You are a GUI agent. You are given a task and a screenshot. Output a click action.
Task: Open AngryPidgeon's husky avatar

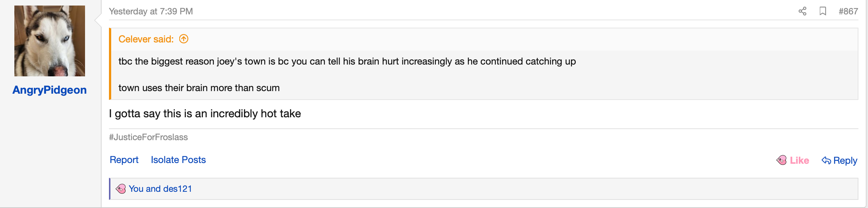(50, 41)
